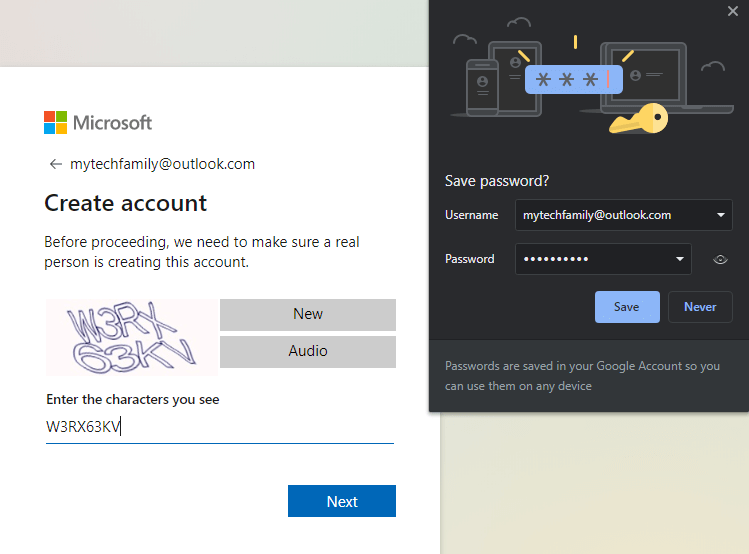Choose Never to skip saving password
Viewport: 749px width, 554px height.
[700, 307]
